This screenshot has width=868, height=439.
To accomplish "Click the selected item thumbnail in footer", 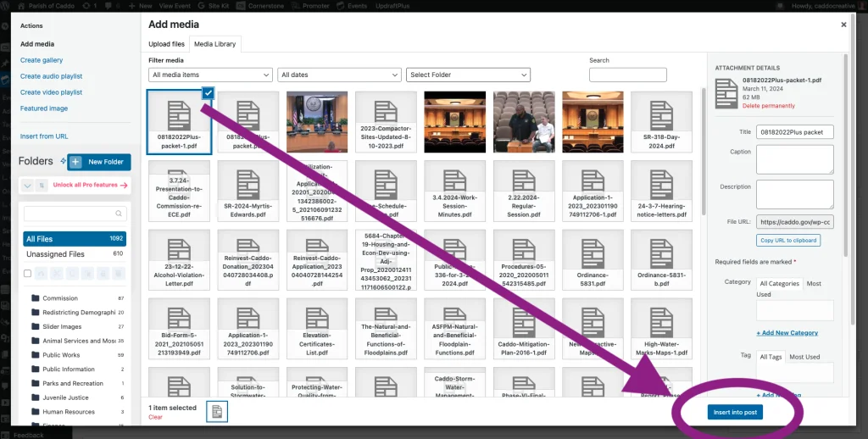I will coord(217,412).
